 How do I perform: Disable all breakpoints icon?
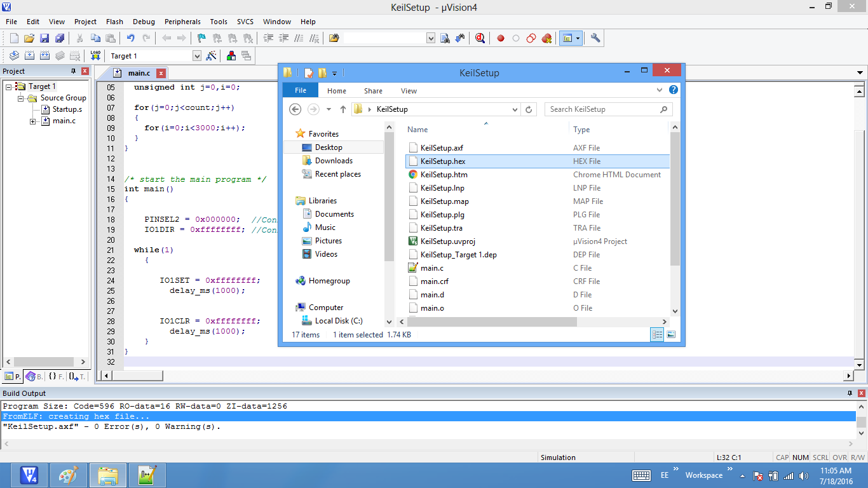pyautogui.click(x=531, y=38)
